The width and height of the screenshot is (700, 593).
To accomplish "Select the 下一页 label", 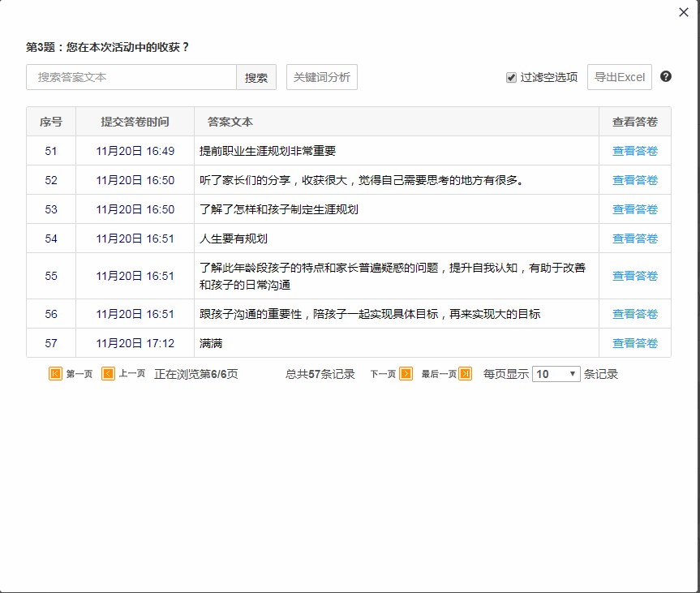I will click(x=383, y=374).
